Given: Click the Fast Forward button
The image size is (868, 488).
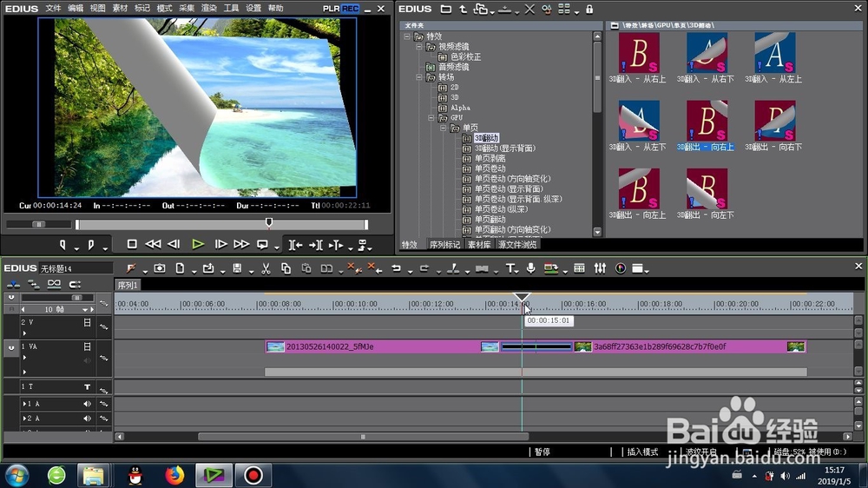Looking at the screenshot, I should [x=241, y=244].
